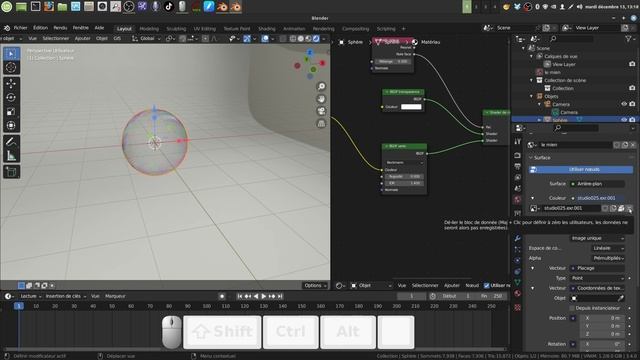Click the Blender logo menu icon
Image resolution: width=640 pixels, height=360 pixels.
coord(7,28)
